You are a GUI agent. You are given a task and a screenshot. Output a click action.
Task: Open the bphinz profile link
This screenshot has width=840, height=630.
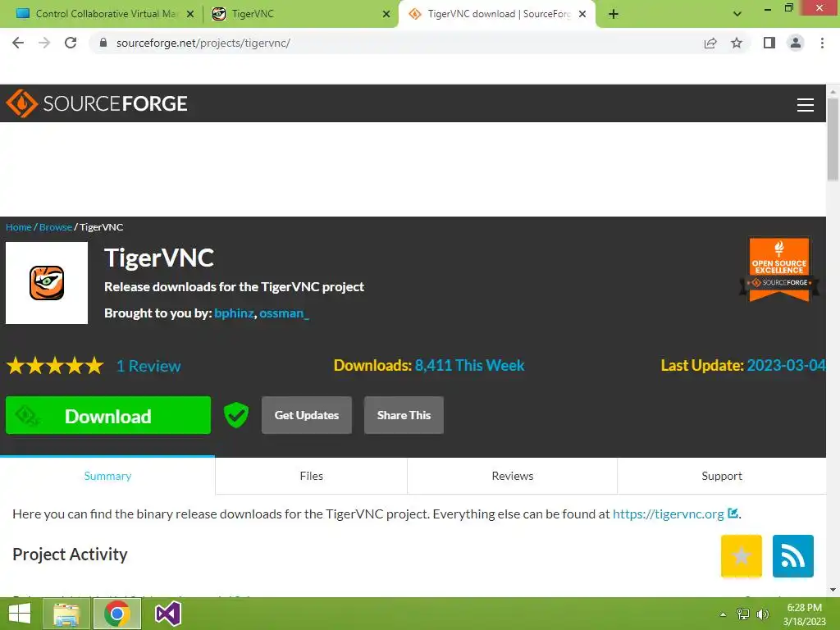(x=234, y=313)
